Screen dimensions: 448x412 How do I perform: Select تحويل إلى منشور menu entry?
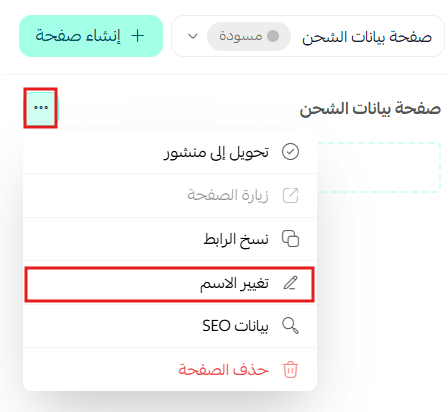pos(170,152)
